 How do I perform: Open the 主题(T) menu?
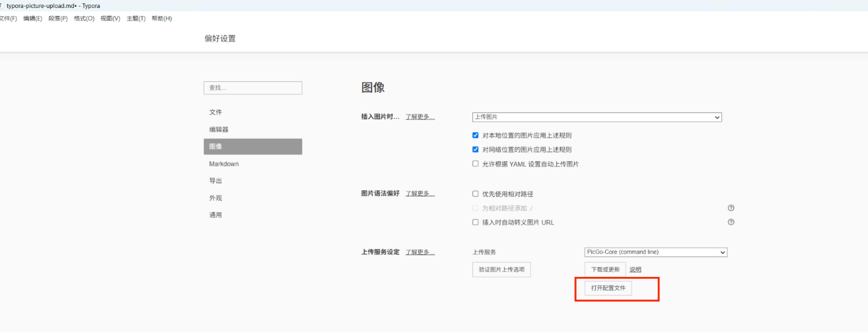coord(136,18)
